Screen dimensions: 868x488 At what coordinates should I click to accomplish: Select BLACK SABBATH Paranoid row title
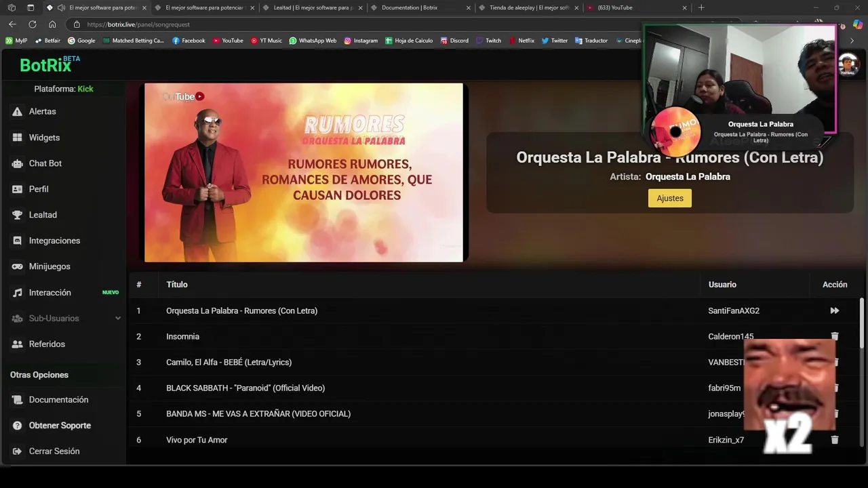click(245, 388)
